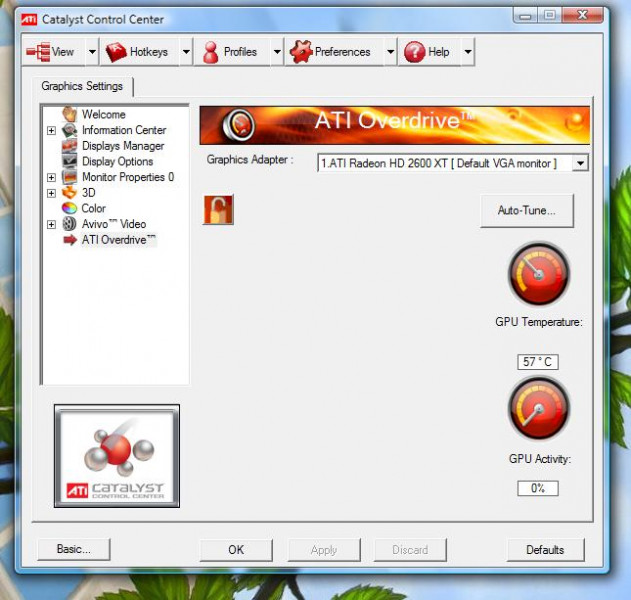Open the Hotkeys toolbar button
Viewport: 631px width, 600px height.
click(139, 52)
